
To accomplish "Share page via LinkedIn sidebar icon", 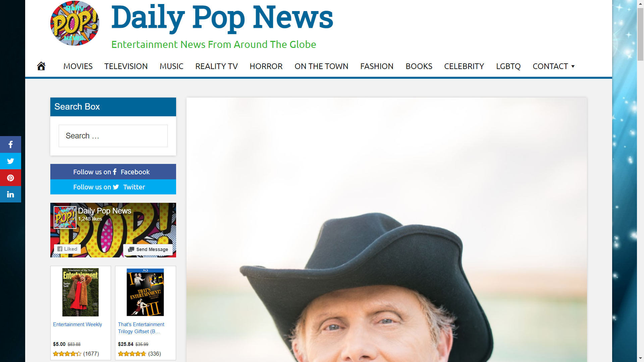I will click(10, 194).
